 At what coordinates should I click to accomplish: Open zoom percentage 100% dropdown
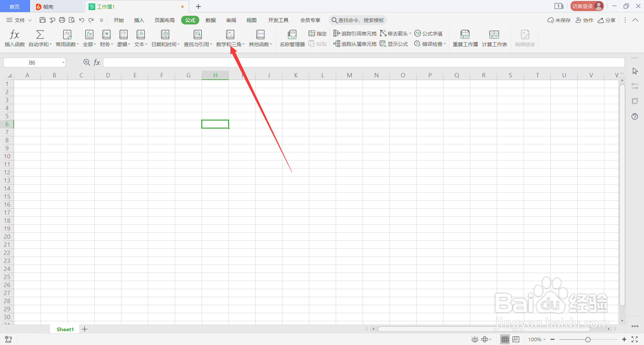click(x=537, y=339)
